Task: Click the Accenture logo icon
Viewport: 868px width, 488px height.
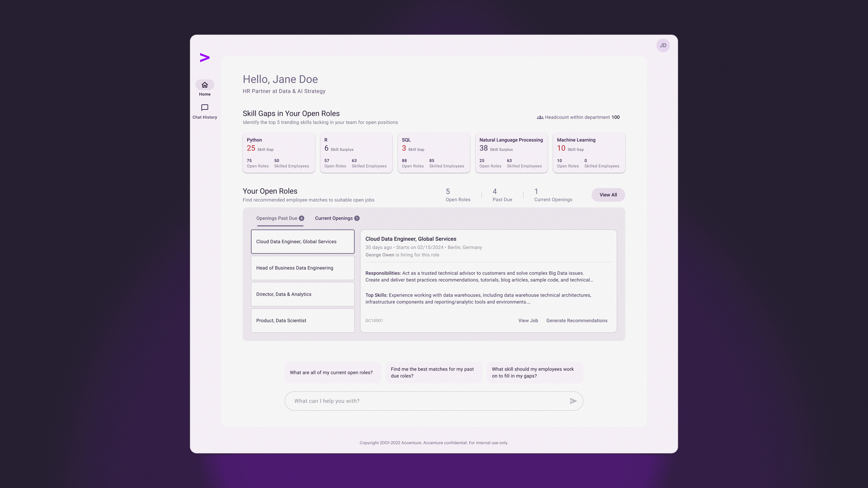Action: pyautogui.click(x=205, y=58)
